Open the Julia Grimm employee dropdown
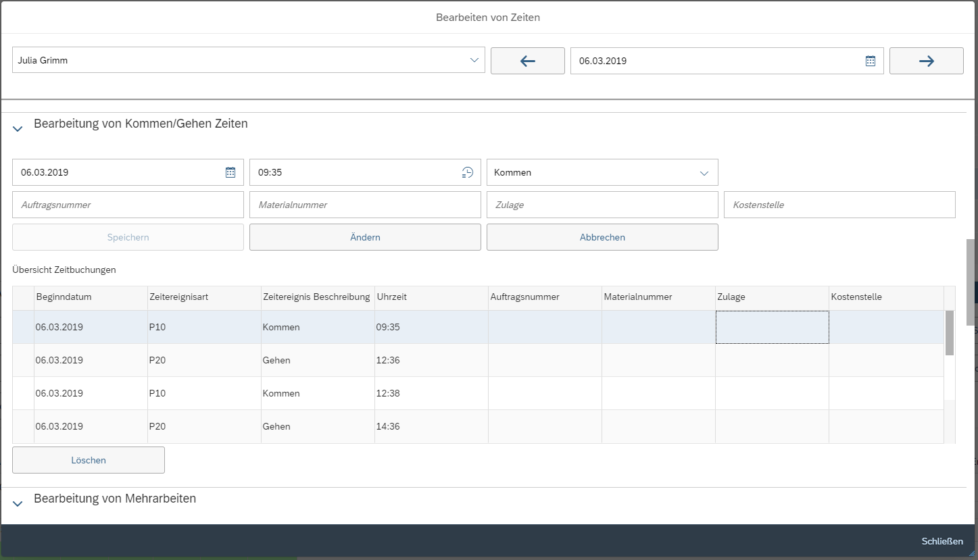 (x=473, y=59)
